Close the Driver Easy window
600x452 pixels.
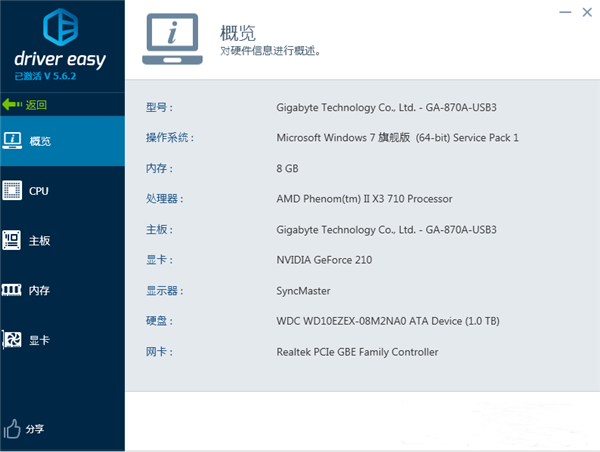tap(587, 12)
